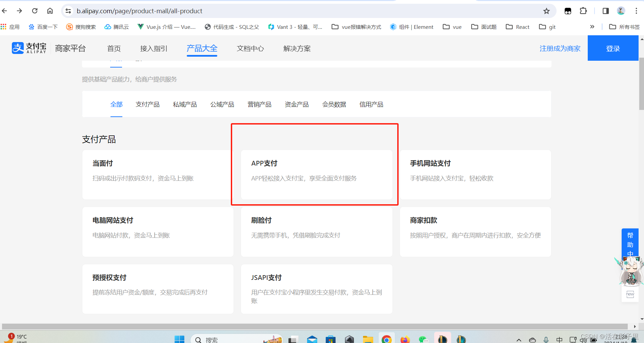Image resolution: width=644 pixels, height=343 pixels.
Task: Open the 当面付 product card
Action: pos(158,175)
